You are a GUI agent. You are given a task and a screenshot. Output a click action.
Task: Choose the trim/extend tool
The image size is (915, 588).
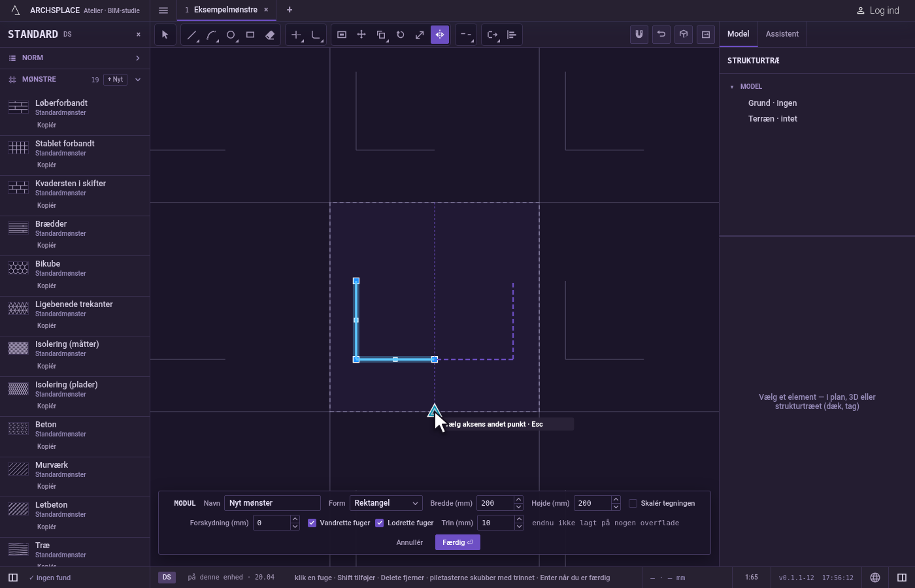296,35
